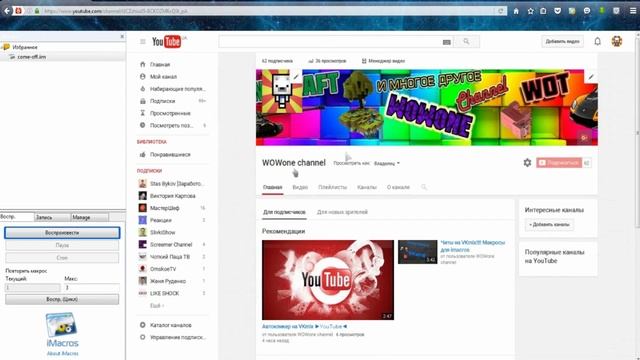Open YouTube notifications bell
The height and width of the screenshot is (360, 640).
[597, 41]
